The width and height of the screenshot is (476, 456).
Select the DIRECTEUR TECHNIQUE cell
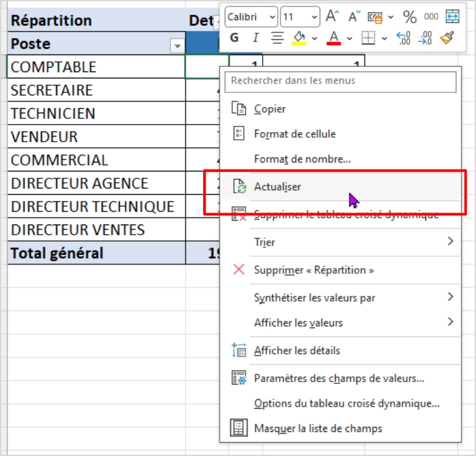point(96,206)
